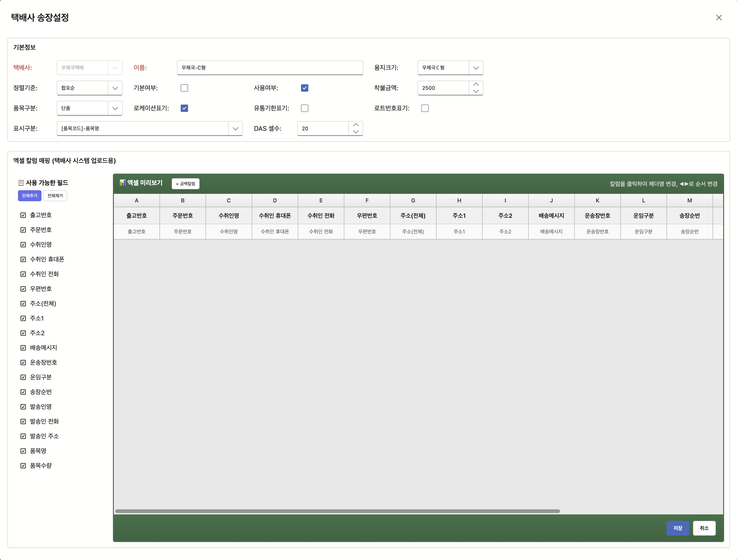Image resolution: width=737 pixels, height=560 pixels.
Task: Decrease the DAS 셀수 value
Action: (356, 132)
